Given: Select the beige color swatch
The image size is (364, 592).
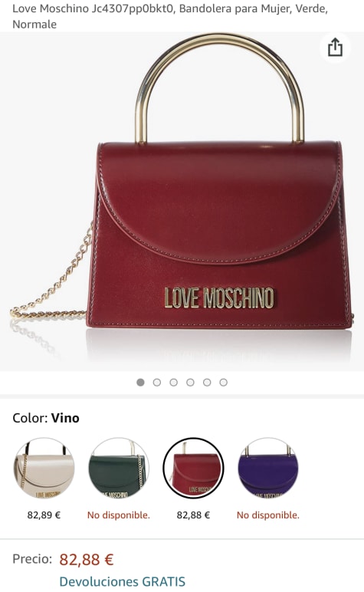Looking at the screenshot, I should coord(44,468).
